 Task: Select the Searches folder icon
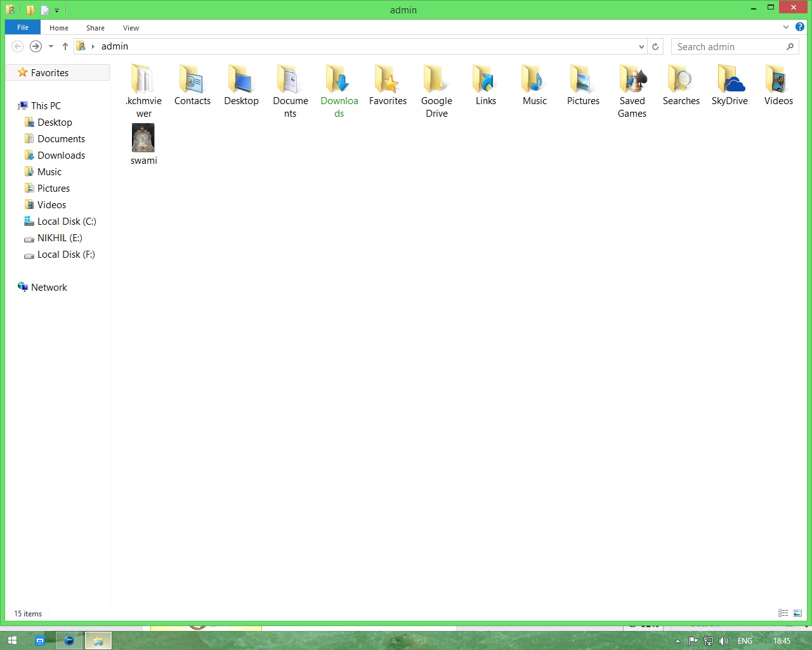(x=681, y=85)
